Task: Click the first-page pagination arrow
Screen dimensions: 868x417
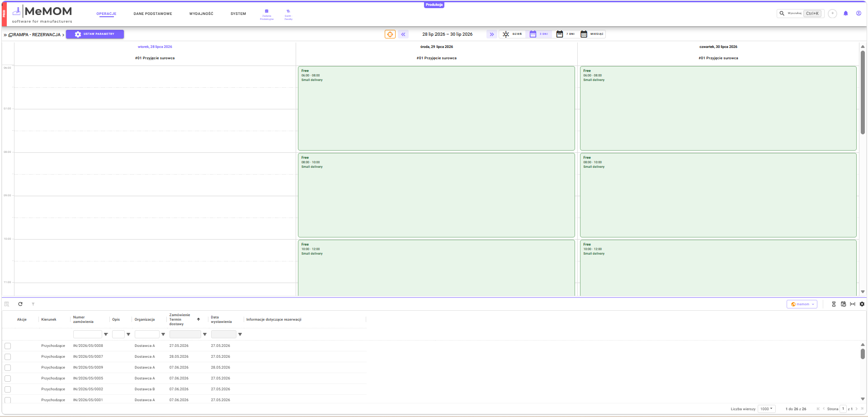Action: click(818, 409)
